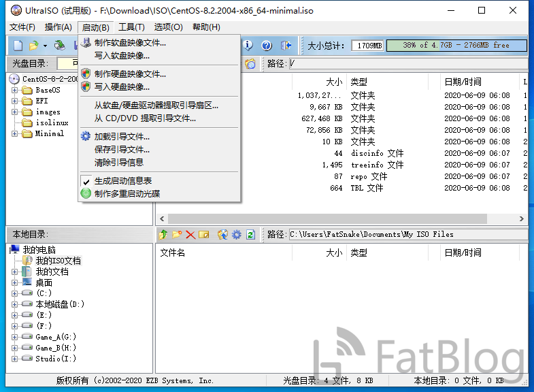
Task: Click the shield icon beside 写入硬盘映像
Action: [86, 86]
